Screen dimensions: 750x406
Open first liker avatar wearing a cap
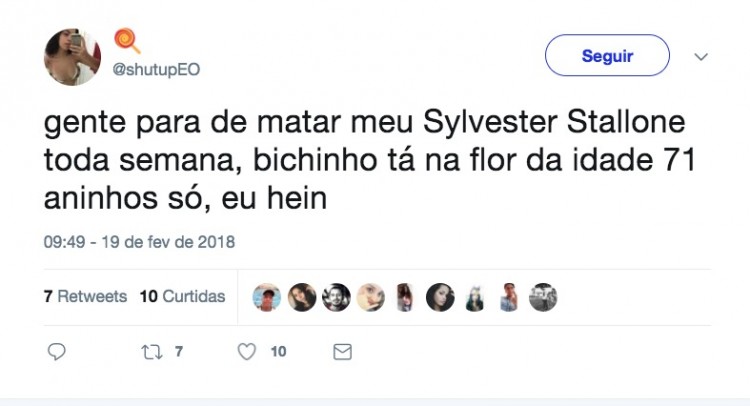coord(266,297)
